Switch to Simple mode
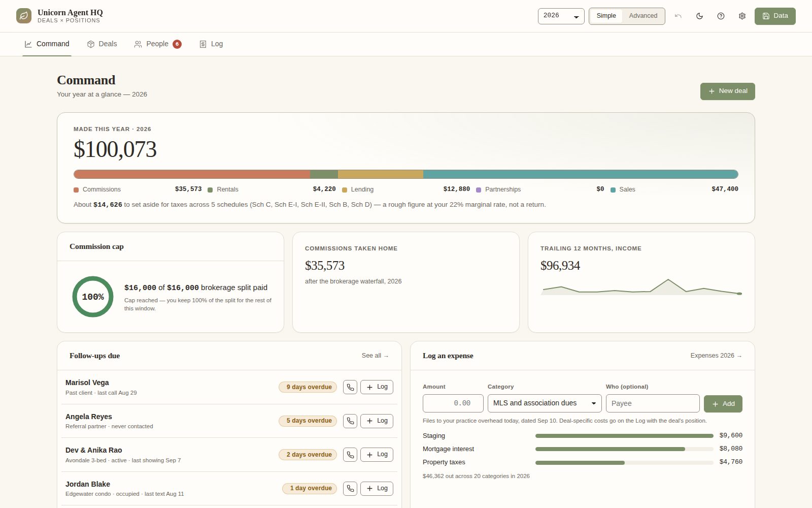Screen dimensions: 812x508 pos(606,16)
